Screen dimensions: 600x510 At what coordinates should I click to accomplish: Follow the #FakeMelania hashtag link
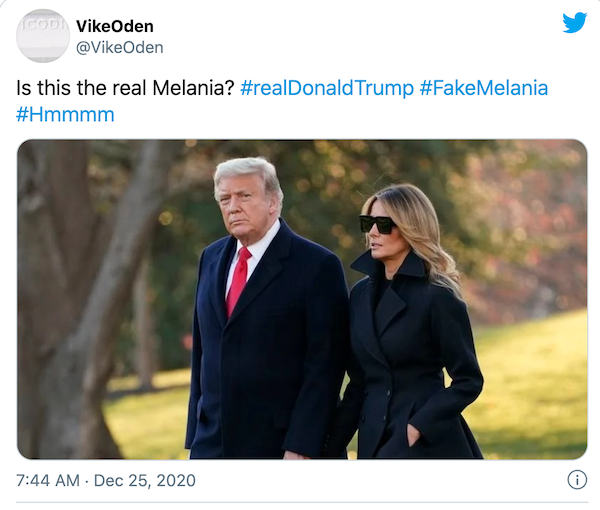coord(483,88)
